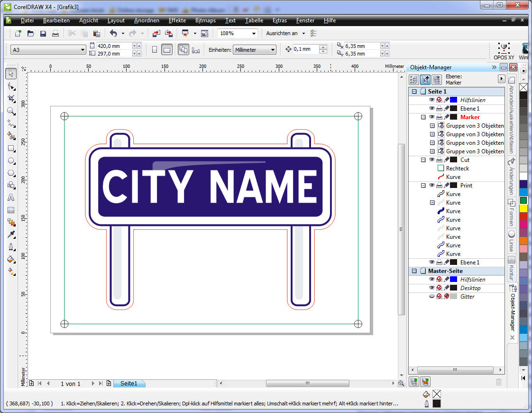Select the Text tool in toolbox
Image resolution: width=532 pixels, height=413 pixels.
pyautogui.click(x=11, y=197)
